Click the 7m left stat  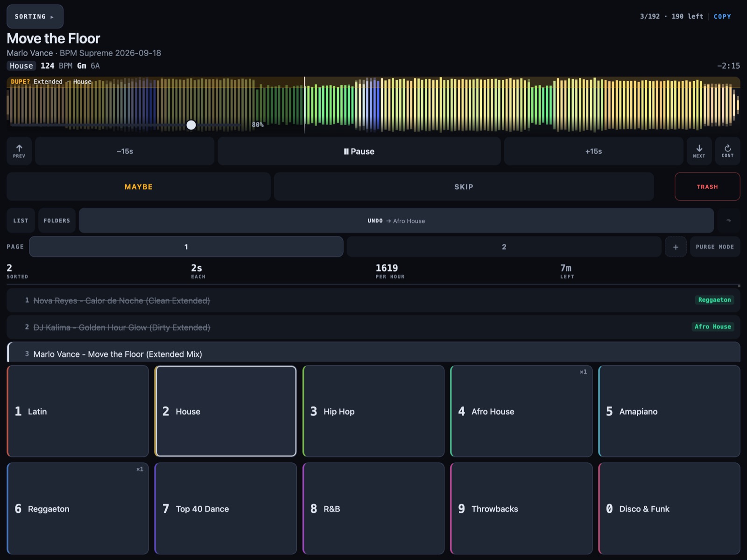click(567, 271)
